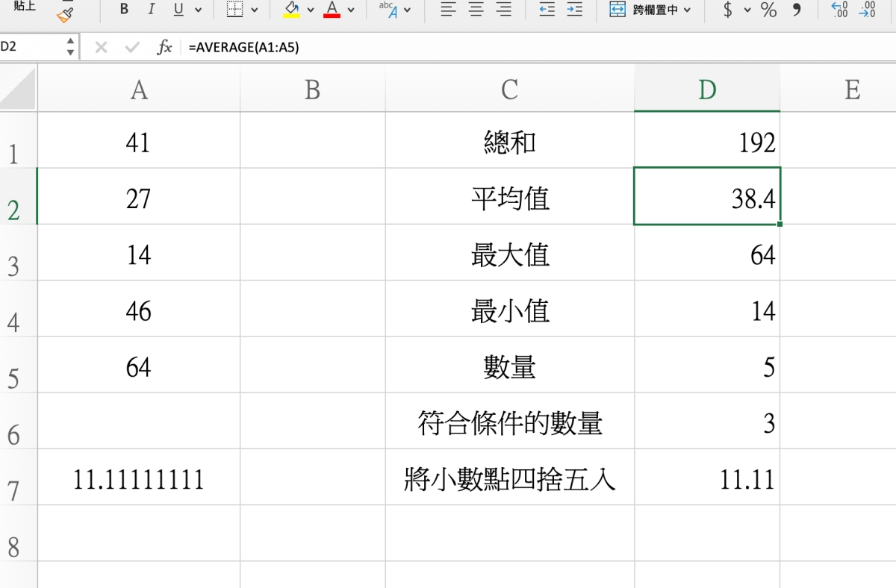Align text left
Screen dimensions: 896x588
(448, 10)
